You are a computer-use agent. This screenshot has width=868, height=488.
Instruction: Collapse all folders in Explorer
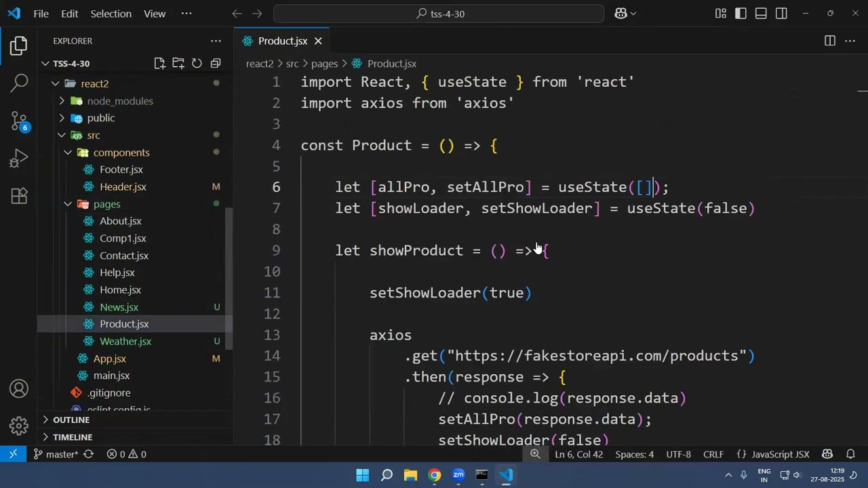216,64
